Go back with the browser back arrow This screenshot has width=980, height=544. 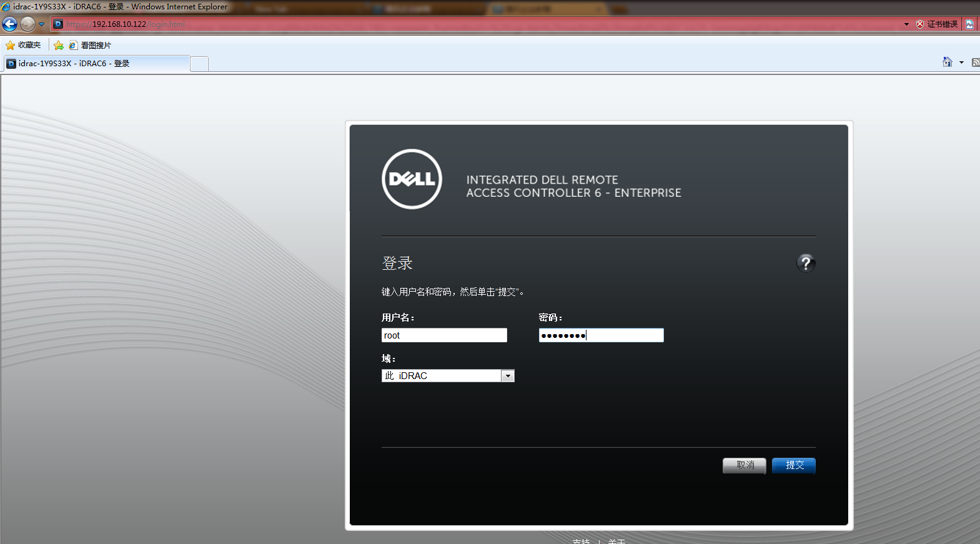pyautogui.click(x=9, y=24)
